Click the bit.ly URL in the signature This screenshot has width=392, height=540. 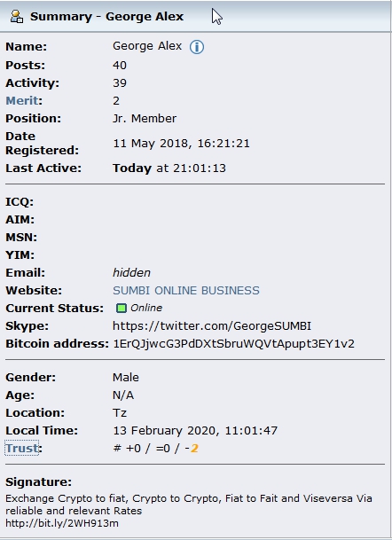pyautogui.click(x=62, y=523)
